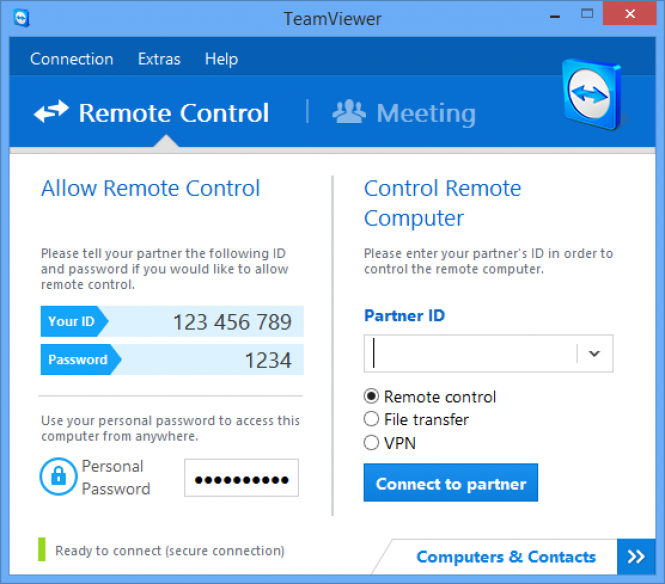Click the Connect to partner button
The image size is (665, 584).
click(450, 483)
